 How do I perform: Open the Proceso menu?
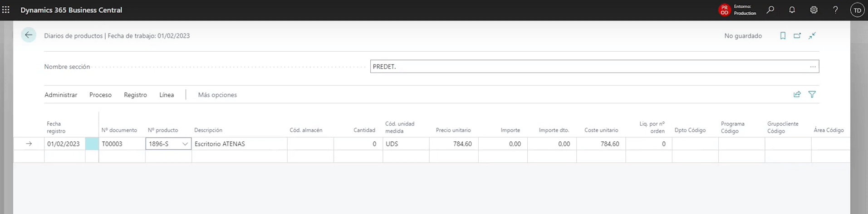[100, 95]
